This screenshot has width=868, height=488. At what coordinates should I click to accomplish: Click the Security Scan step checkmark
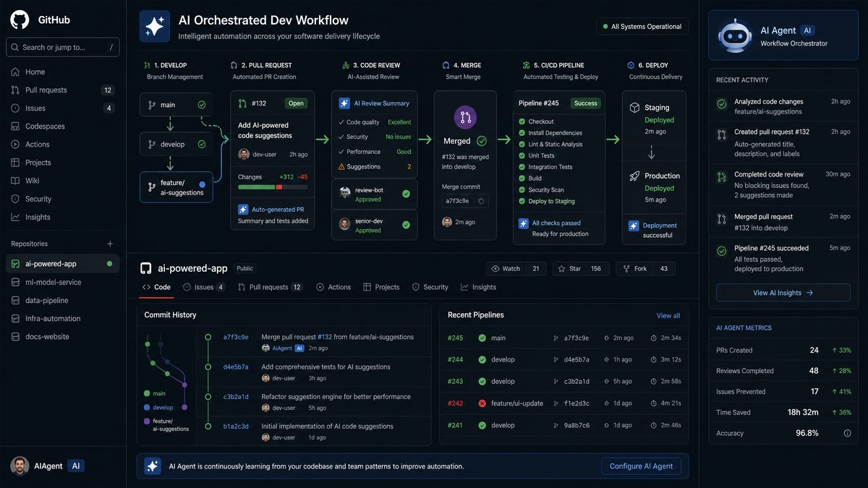click(522, 190)
